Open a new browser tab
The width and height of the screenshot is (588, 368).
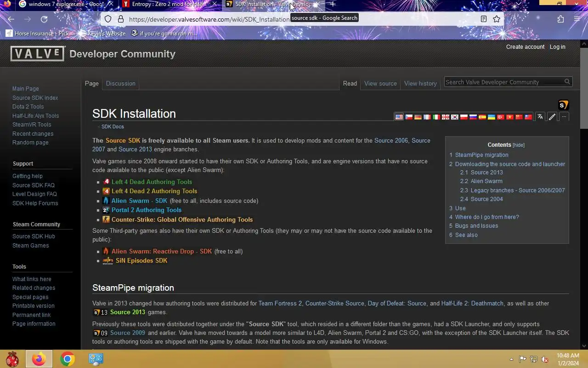333,4
